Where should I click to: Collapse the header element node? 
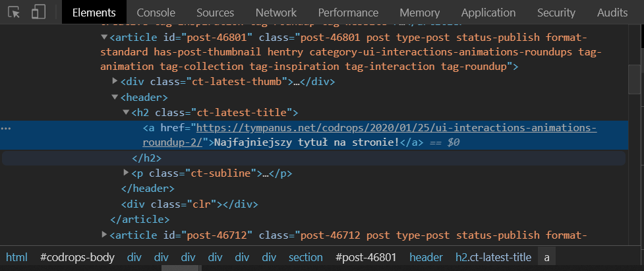point(115,98)
